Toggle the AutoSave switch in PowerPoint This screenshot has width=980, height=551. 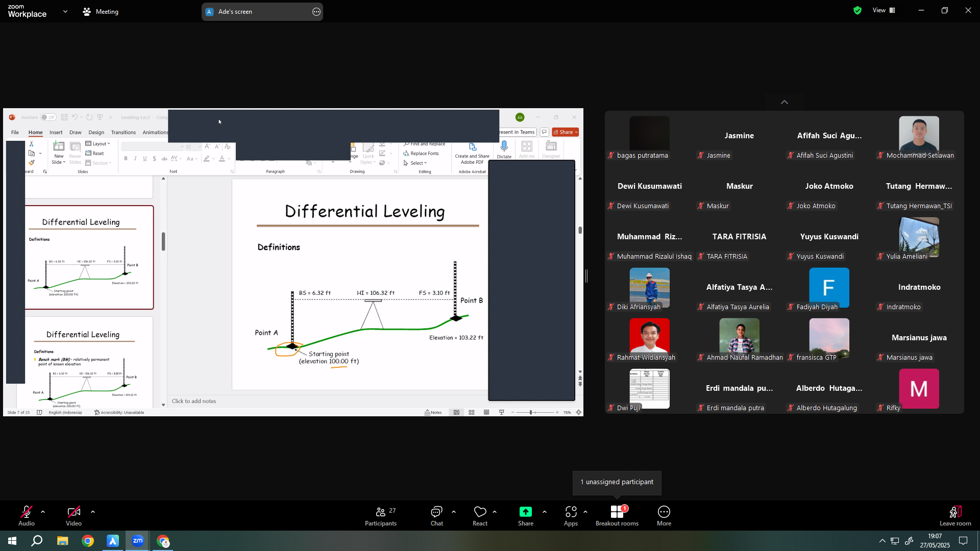pos(48,117)
